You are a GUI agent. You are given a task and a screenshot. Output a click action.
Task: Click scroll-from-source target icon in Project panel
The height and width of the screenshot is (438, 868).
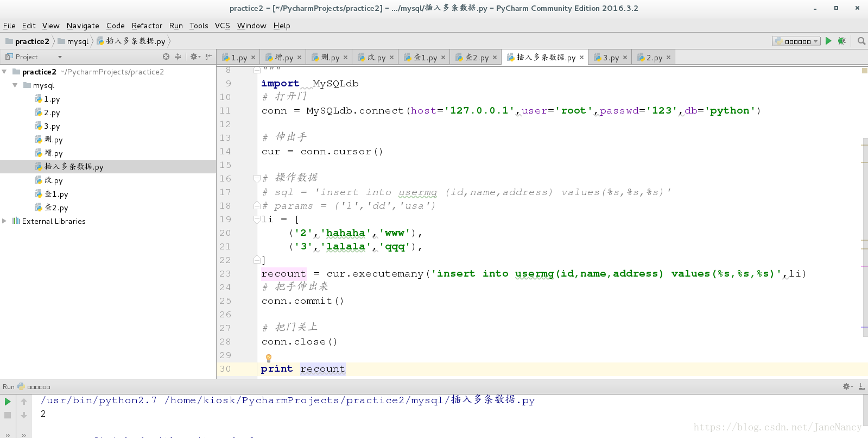tap(166, 57)
